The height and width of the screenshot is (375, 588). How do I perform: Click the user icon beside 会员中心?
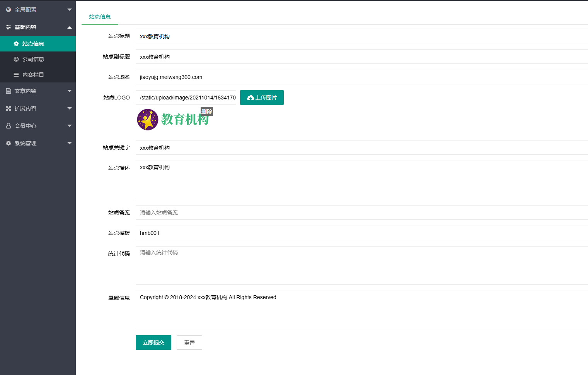pos(9,126)
